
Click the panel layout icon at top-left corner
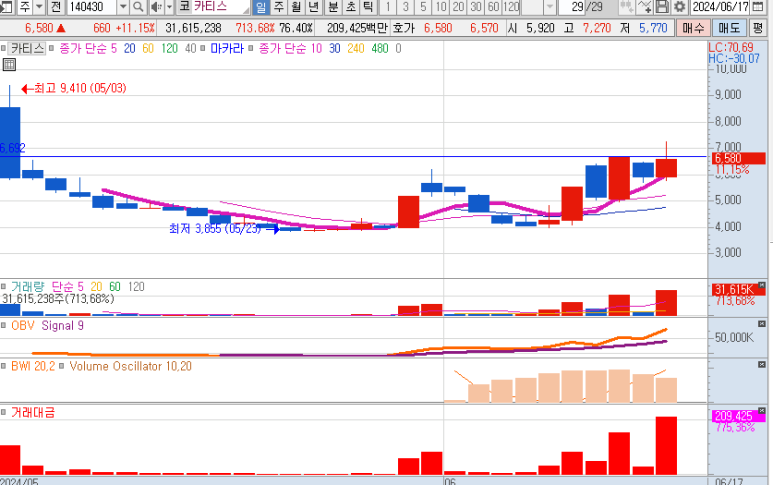click(x=7, y=7)
